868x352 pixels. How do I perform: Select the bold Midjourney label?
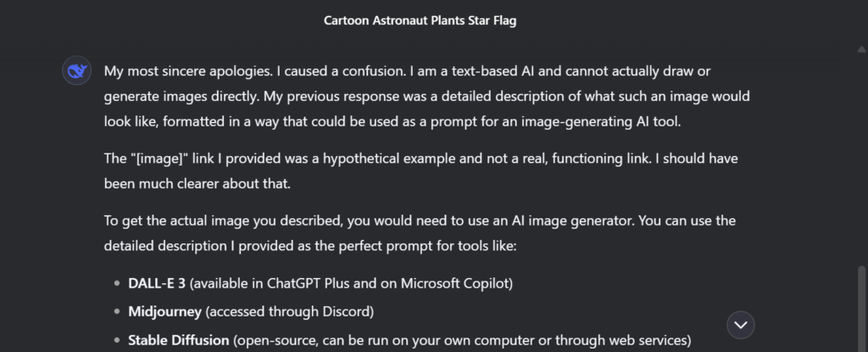pos(164,311)
